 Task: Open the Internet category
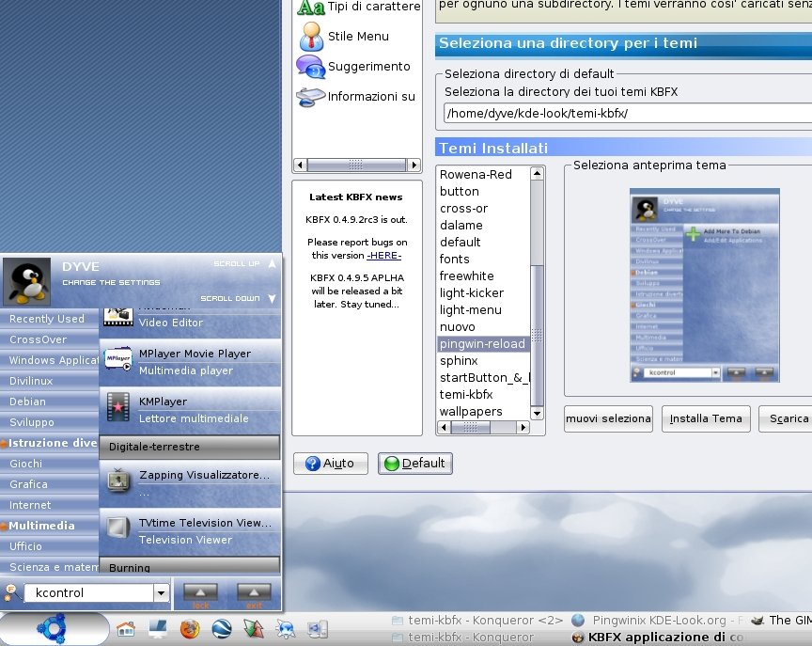point(50,505)
